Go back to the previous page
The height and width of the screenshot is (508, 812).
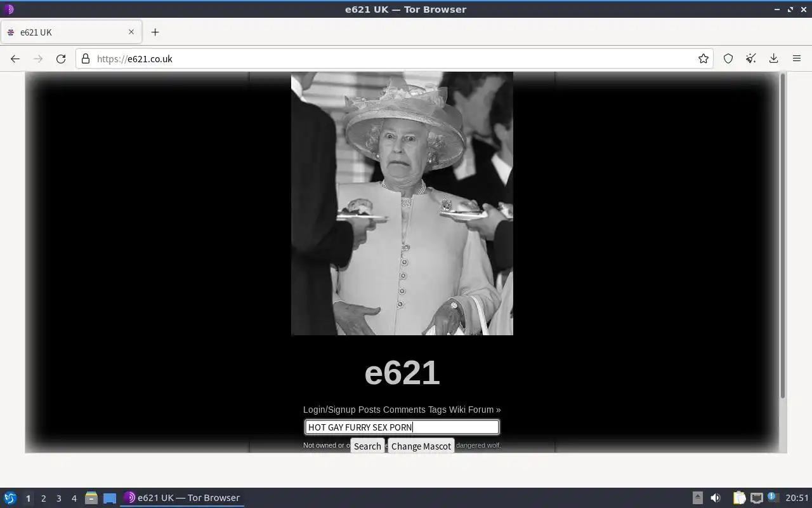[15, 58]
